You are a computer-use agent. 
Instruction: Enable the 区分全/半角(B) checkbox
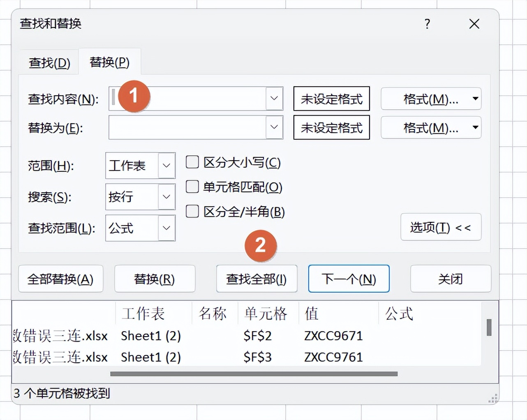tap(192, 211)
